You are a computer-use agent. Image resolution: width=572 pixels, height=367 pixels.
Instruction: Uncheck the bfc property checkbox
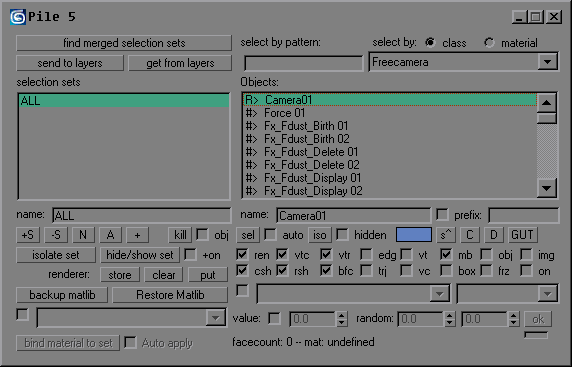[326, 270]
